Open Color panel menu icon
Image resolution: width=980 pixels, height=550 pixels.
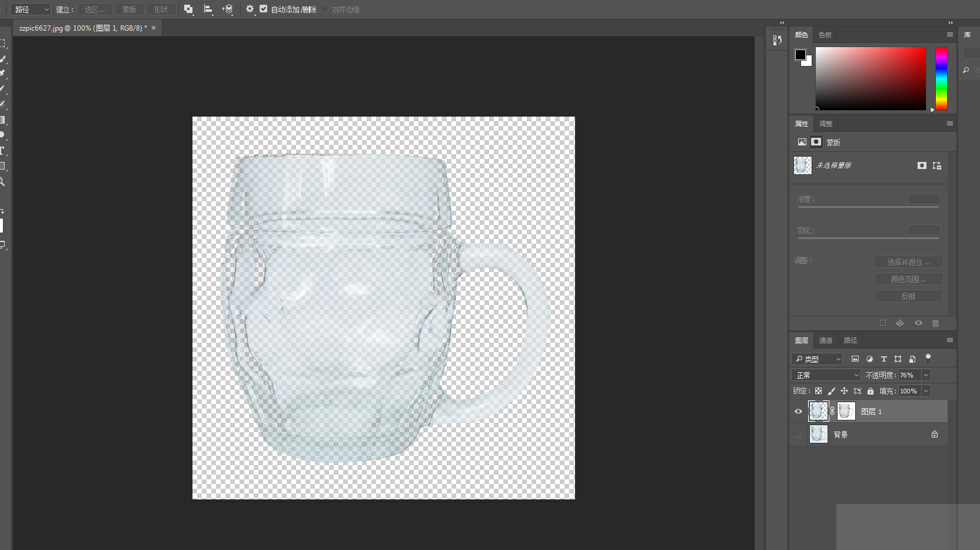coord(949,35)
